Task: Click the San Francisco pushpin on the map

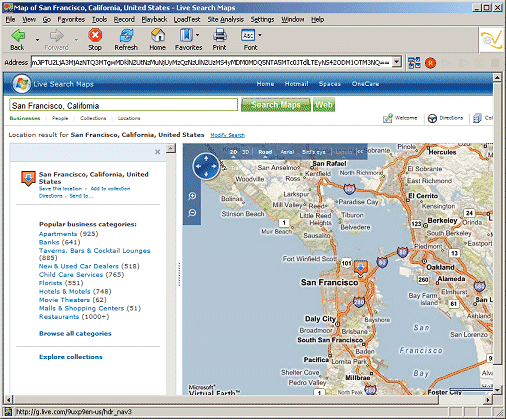Action: click(x=360, y=268)
